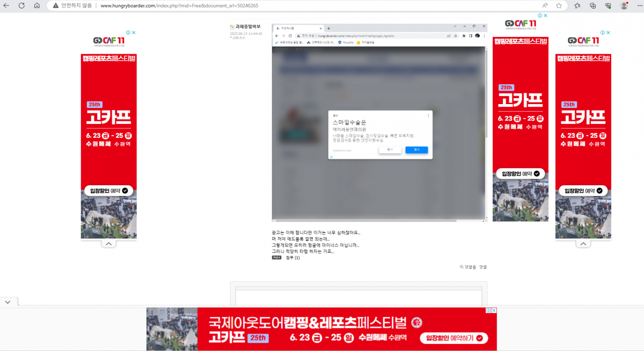Click the IP text *.108.9.4
Viewport: 644px width, 351px height.
coord(237,38)
